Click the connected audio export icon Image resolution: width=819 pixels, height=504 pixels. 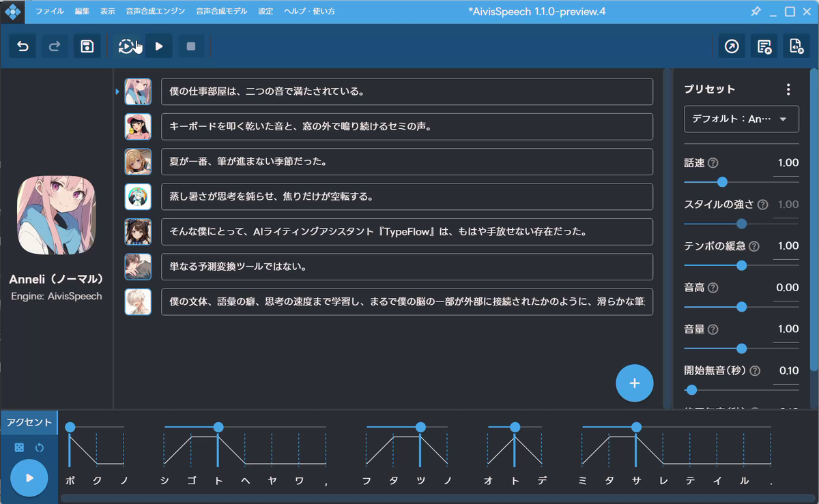coord(796,46)
